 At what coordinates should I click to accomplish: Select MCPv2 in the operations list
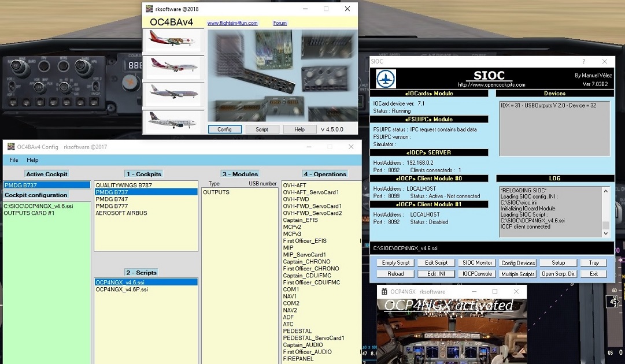coord(293,227)
